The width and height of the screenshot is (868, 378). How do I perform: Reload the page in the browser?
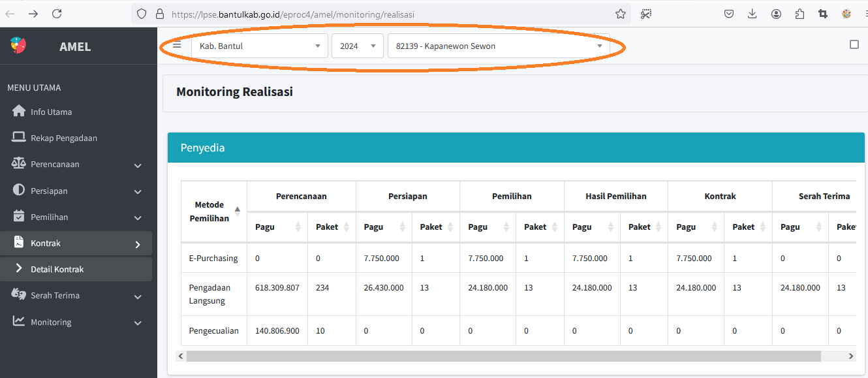tap(57, 14)
